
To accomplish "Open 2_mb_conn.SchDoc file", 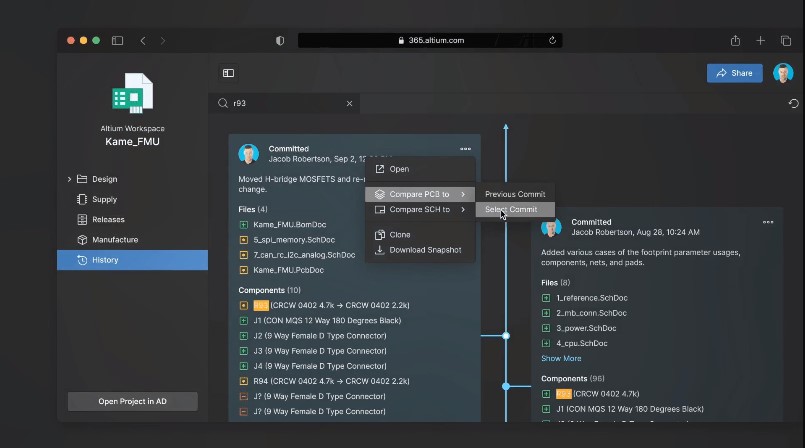I will [x=591, y=313].
